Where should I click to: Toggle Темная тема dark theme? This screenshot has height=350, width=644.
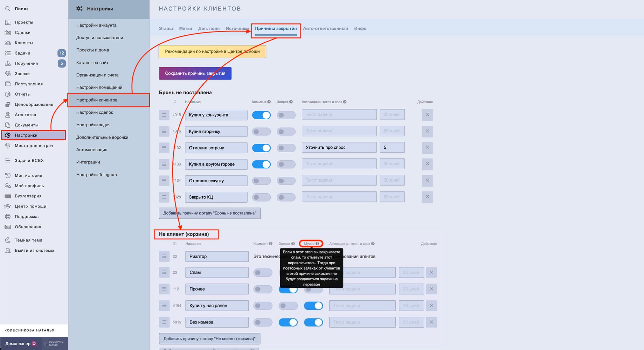(x=28, y=240)
